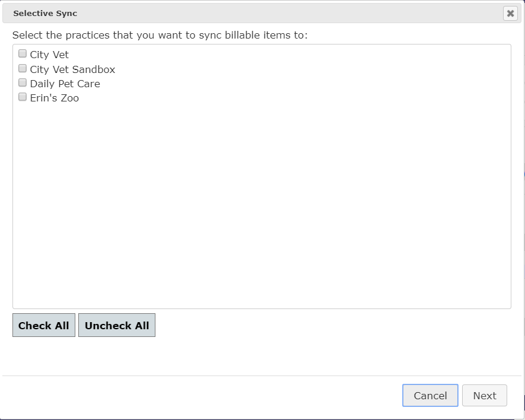The height and width of the screenshot is (420, 525).
Task: Tick the City Vet checkbox
Action: coord(23,53)
